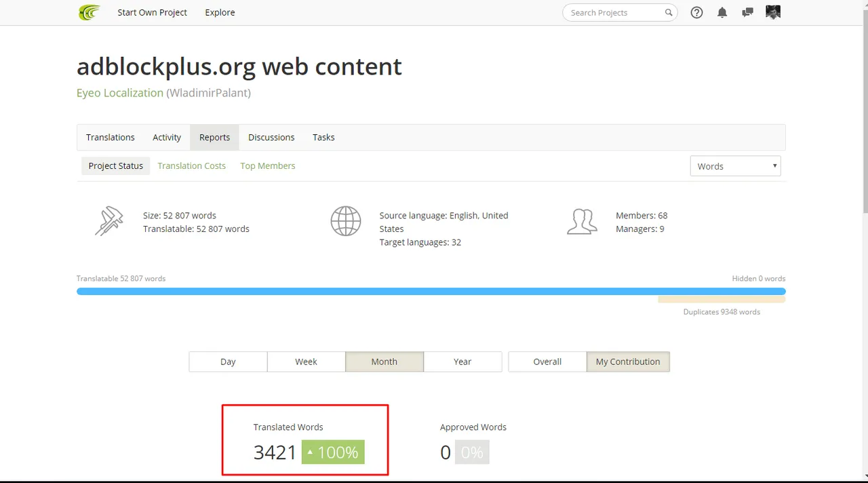Click the Target languages: 32 text

pos(420,242)
